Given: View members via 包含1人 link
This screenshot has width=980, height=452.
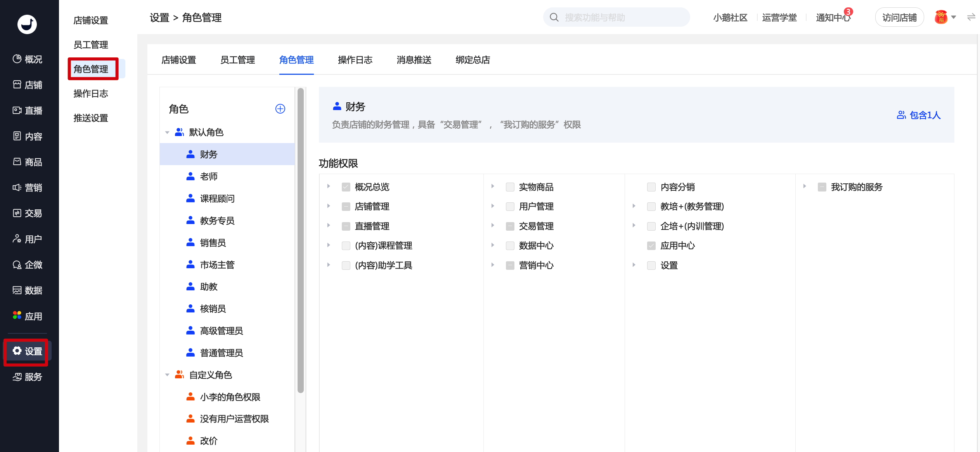Looking at the screenshot, I should tap(919, 115).
